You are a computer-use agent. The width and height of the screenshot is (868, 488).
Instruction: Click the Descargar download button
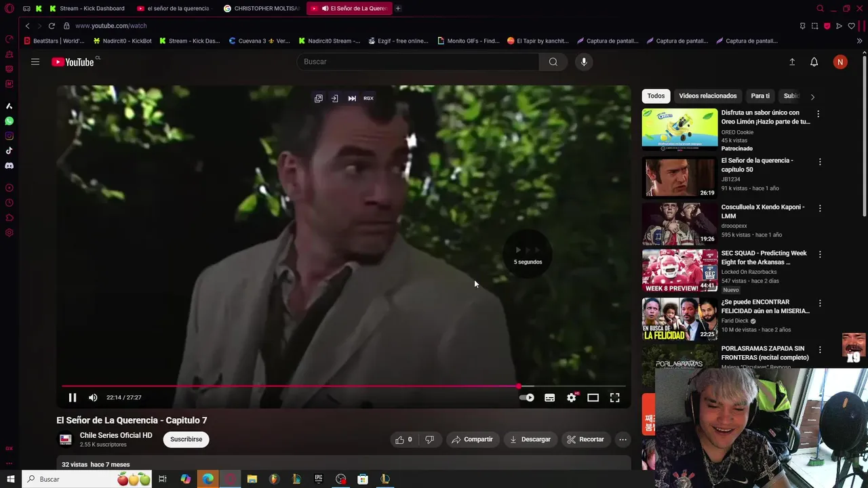pos(530,439)
